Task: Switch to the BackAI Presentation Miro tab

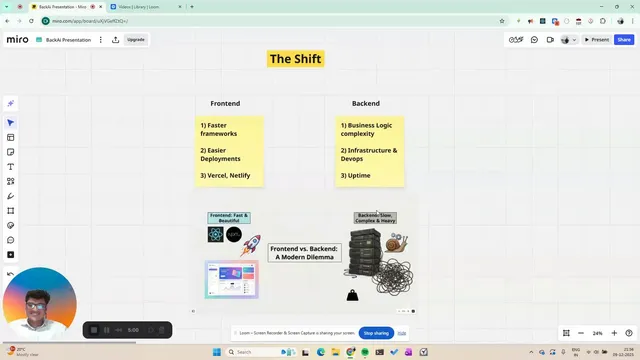Action: pyautogui.click(x=67, y=7)
